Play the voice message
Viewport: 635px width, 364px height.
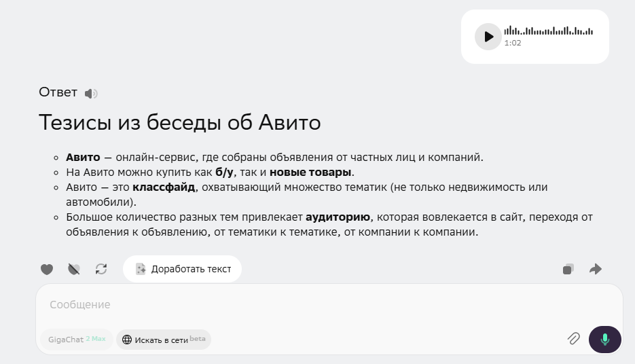[x=488, y=37]
